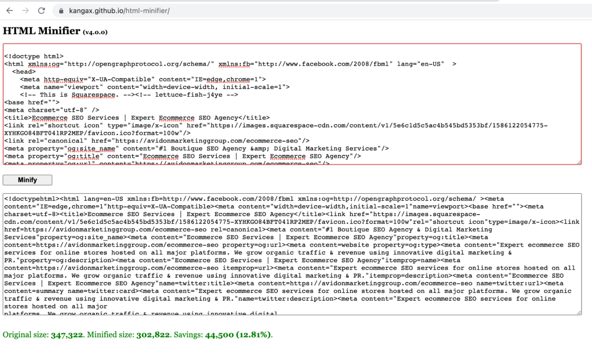
Task: Click the input textarea resize handle
Action: coord(579,162)
